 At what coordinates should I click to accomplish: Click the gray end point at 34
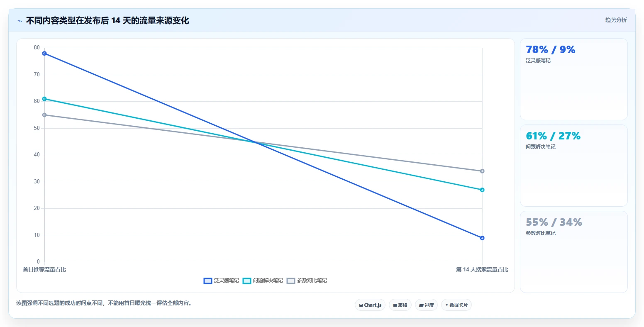[482, 171]
